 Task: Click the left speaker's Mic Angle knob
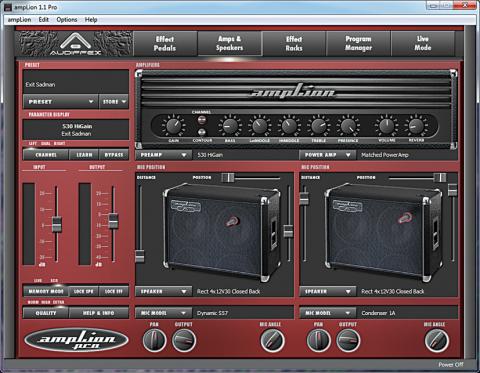tap(272, 340)
